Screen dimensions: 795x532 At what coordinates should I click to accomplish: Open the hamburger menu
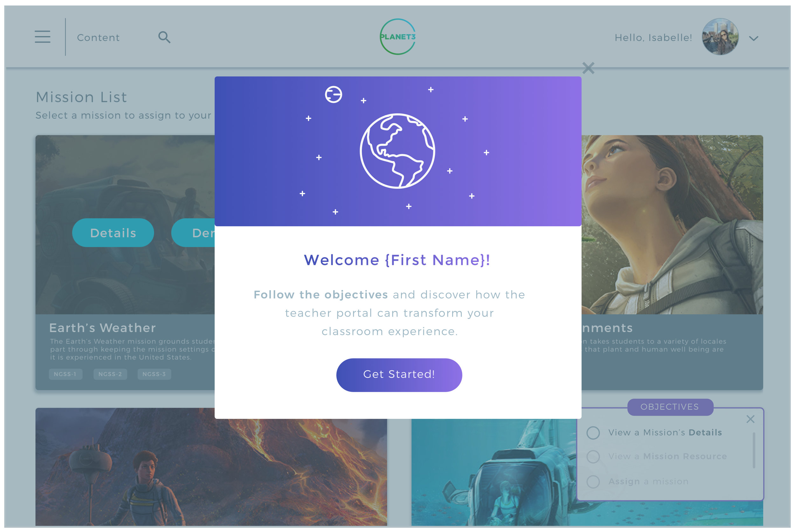[42, 37]
